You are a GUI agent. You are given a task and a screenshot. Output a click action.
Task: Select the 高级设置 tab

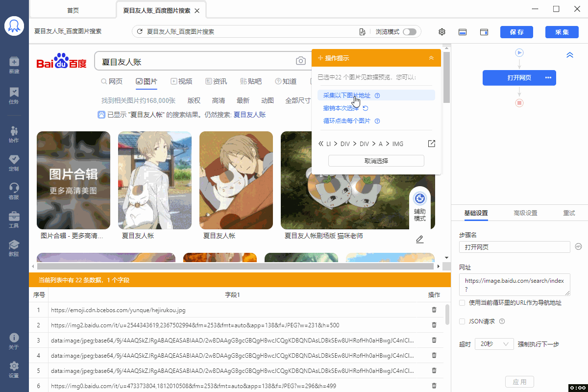[x=525, y=213]
